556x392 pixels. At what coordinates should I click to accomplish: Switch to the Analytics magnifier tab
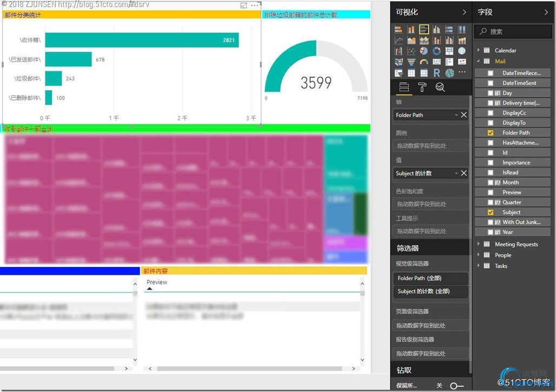coord(440,87)
